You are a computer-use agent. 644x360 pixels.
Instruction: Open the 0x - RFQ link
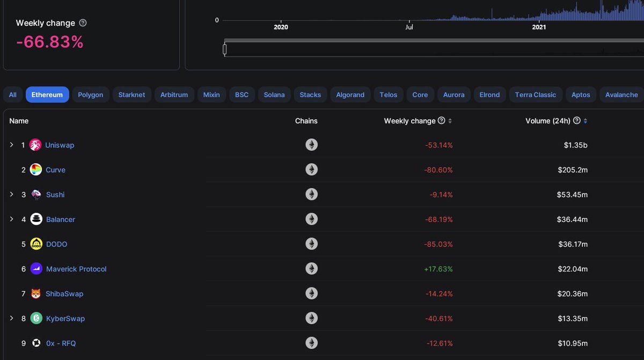(61, 343)
